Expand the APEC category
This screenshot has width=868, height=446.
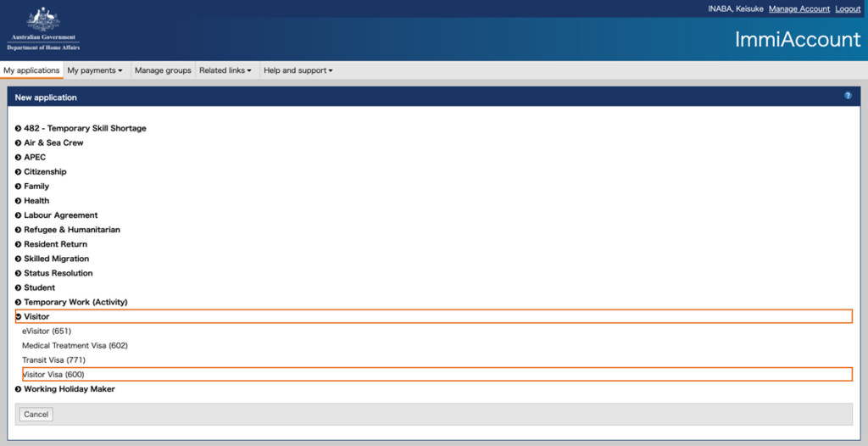[x=31, y=157]
